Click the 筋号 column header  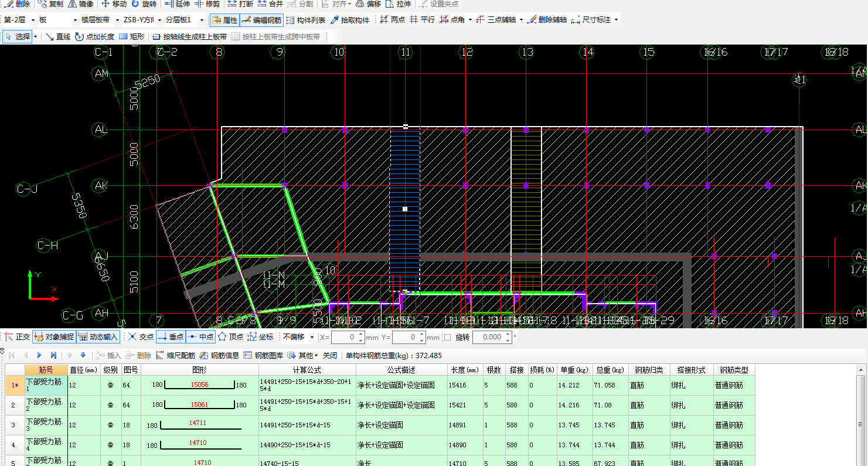tap(46, 370)
